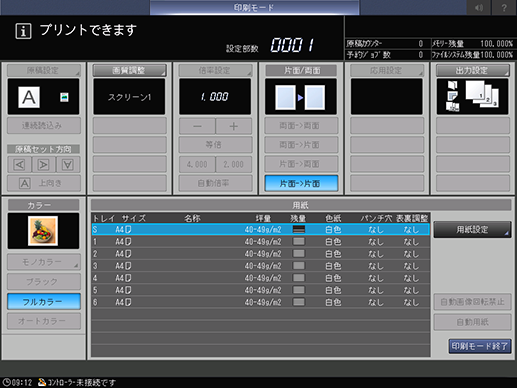Screen dimensions: 517x388
Task: Select tray S row in paper table
Action: pos(260,229)
